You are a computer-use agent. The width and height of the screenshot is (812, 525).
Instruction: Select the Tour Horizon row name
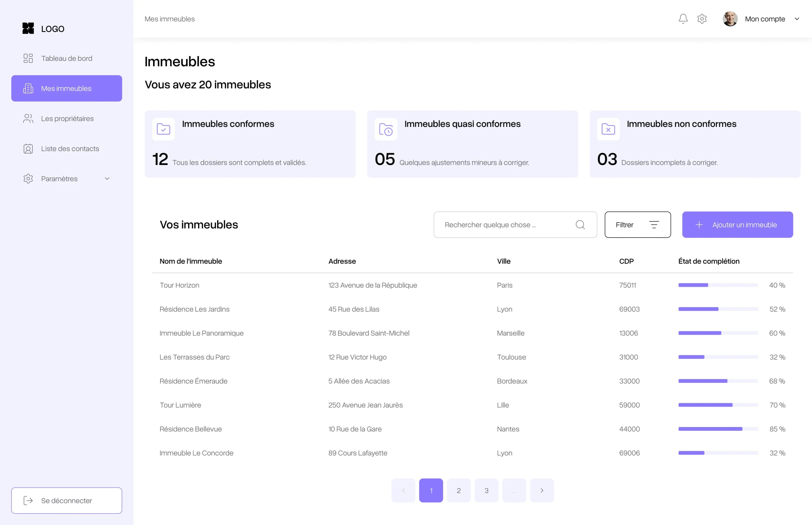tap(179, 285)
